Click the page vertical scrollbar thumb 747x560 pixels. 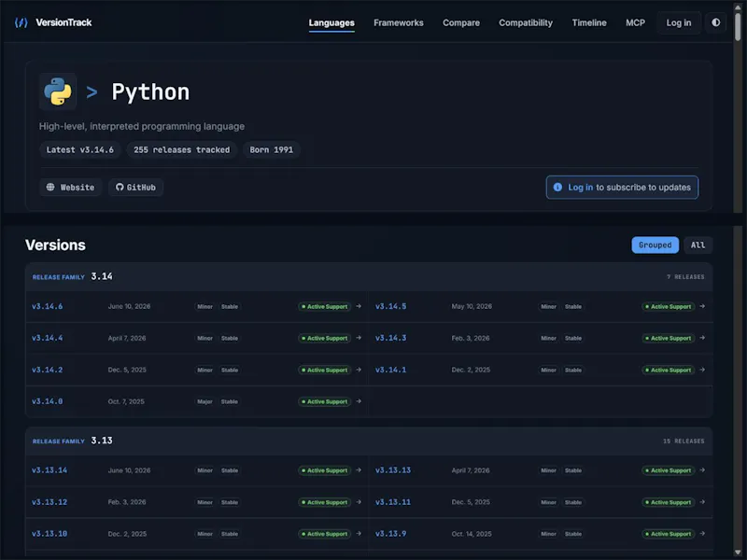point(738,27)
